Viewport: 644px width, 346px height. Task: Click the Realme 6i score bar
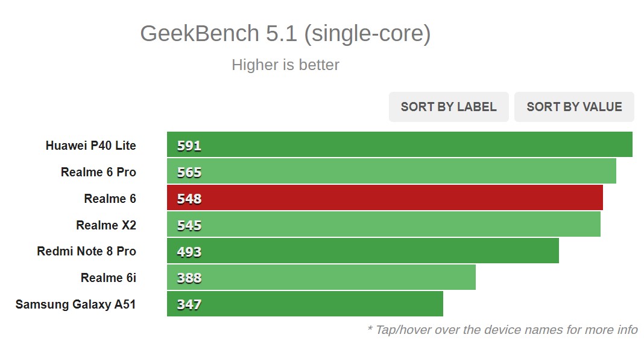(321, 277)
